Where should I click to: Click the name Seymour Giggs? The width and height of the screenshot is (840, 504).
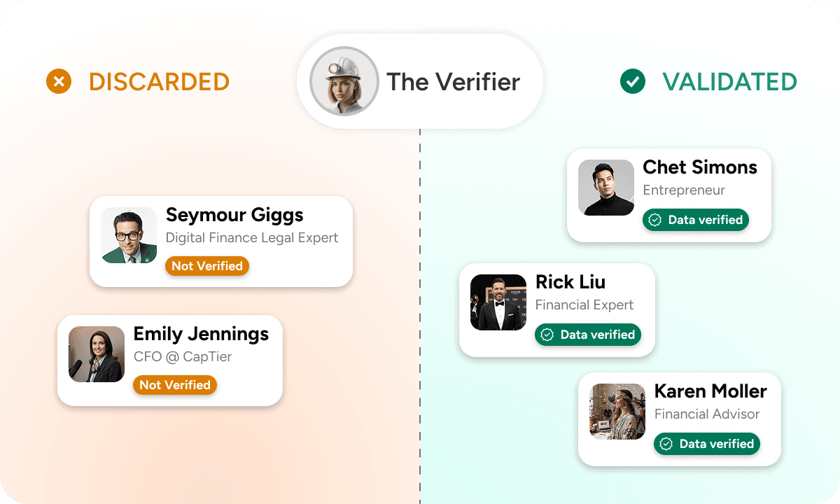click(x=234, y=215)
